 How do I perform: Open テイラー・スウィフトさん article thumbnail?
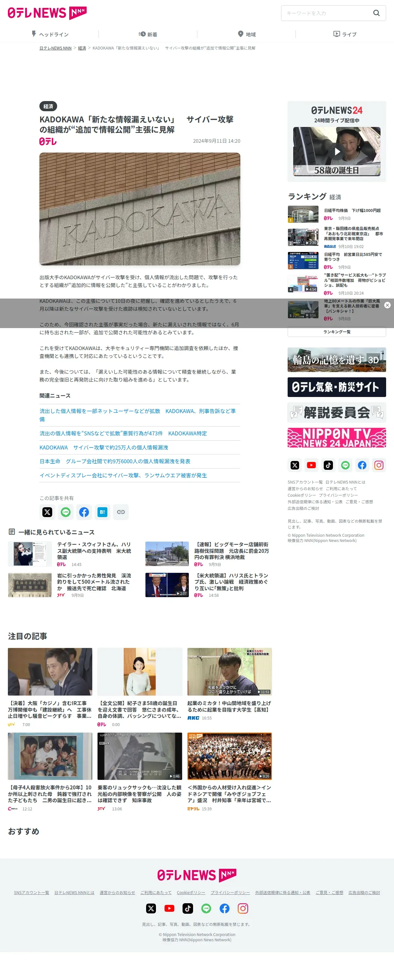click(30, 553)
